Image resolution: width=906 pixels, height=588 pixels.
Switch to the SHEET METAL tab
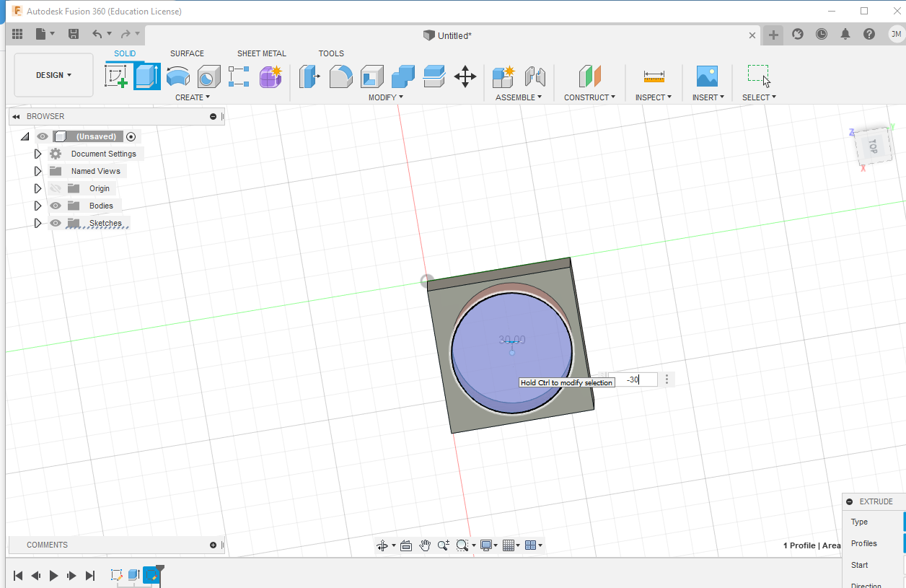[x=262, y=53]
